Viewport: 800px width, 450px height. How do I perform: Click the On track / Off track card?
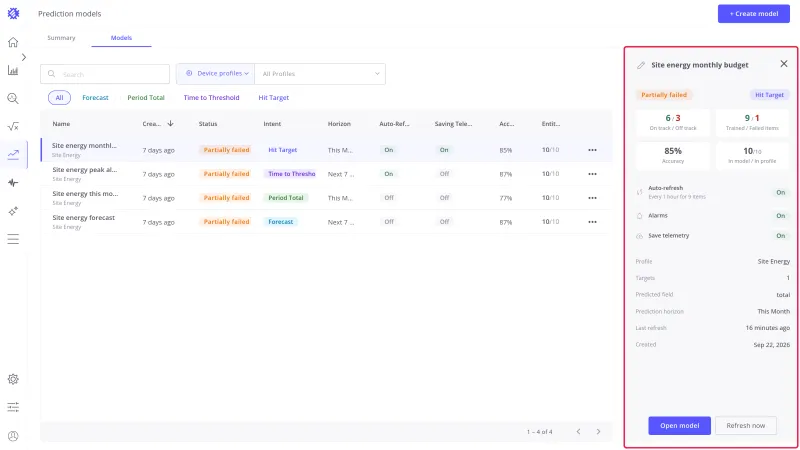[x=673, y=122]
